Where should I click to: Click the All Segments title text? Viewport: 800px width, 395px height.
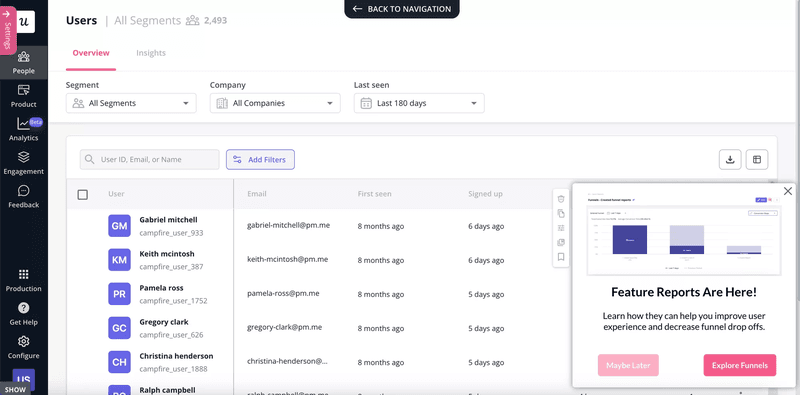point(147,20)
